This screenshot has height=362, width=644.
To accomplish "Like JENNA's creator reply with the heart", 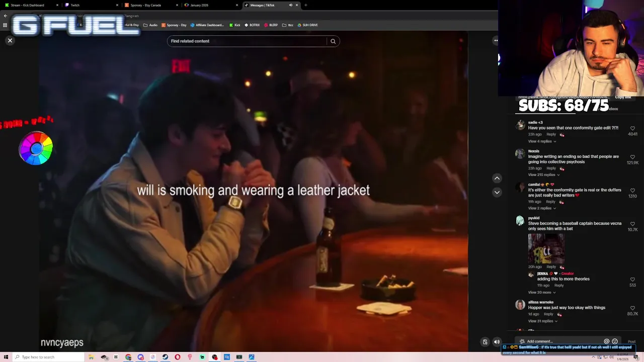I will (632, 280).
